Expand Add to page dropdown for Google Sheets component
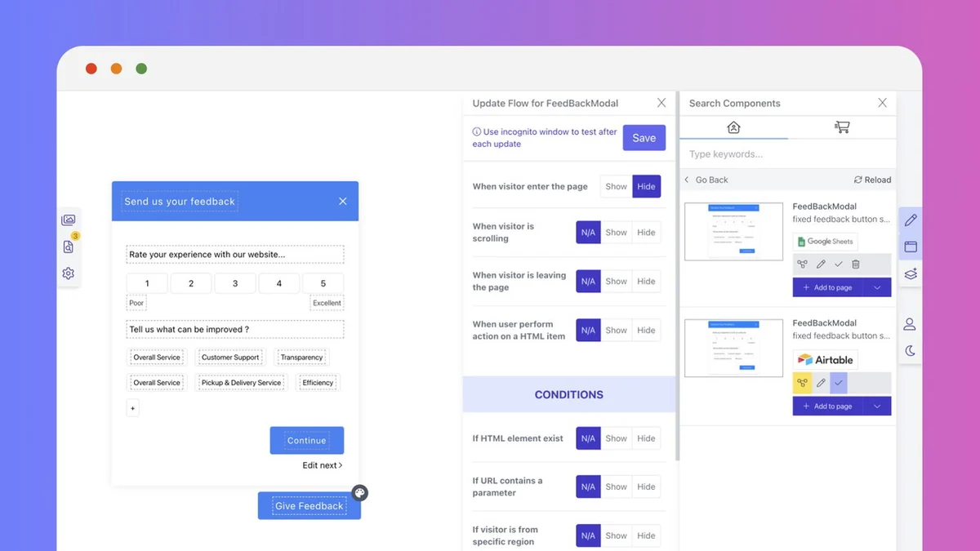Screen dimensions: 980x551 (877, 288)
